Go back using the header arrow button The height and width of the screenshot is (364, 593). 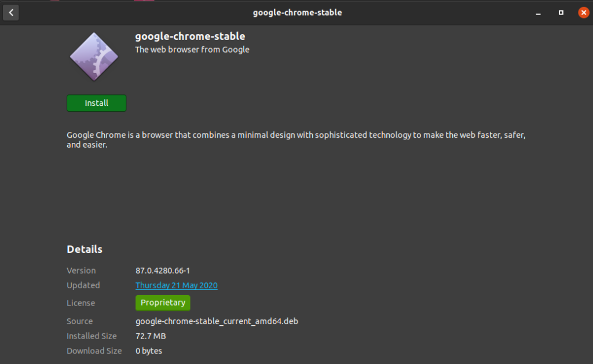coord(11,12)
